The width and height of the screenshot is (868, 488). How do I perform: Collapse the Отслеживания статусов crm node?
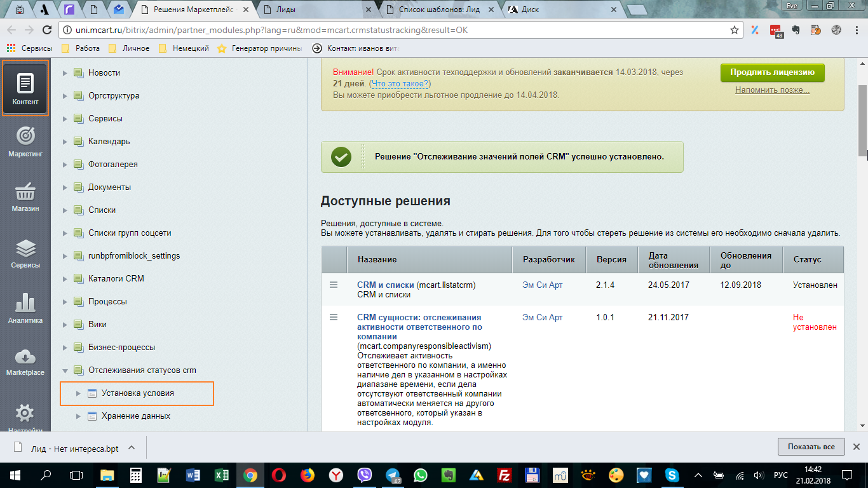coord(65,370)
